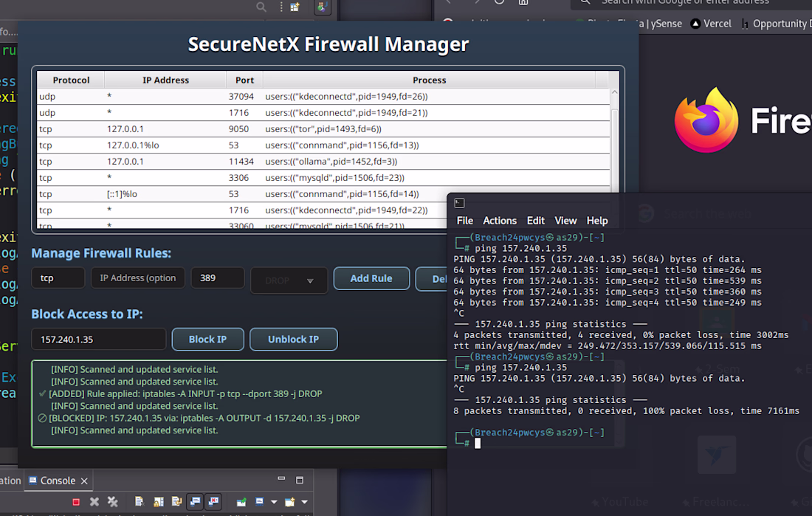Screen dimensions: 812x516
Task: Open the Edit menu in the terminal
Action: pos(535,221)
